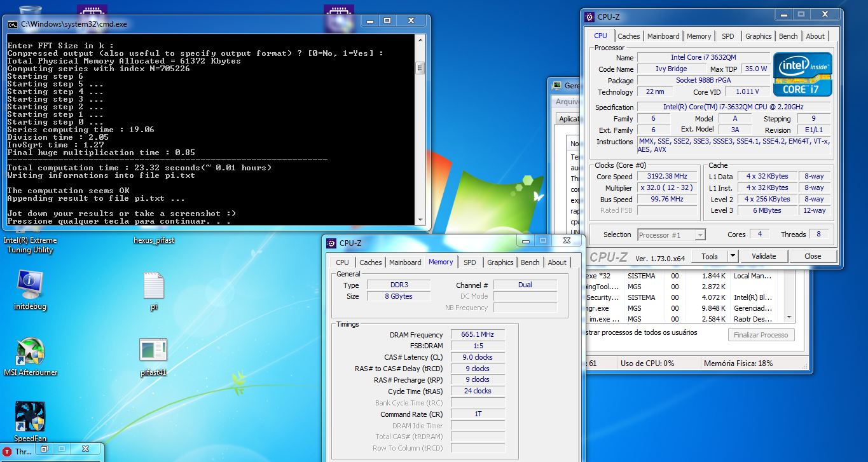Click the Channel # Dual value
The image size is (868, 462).
[525, 285]
